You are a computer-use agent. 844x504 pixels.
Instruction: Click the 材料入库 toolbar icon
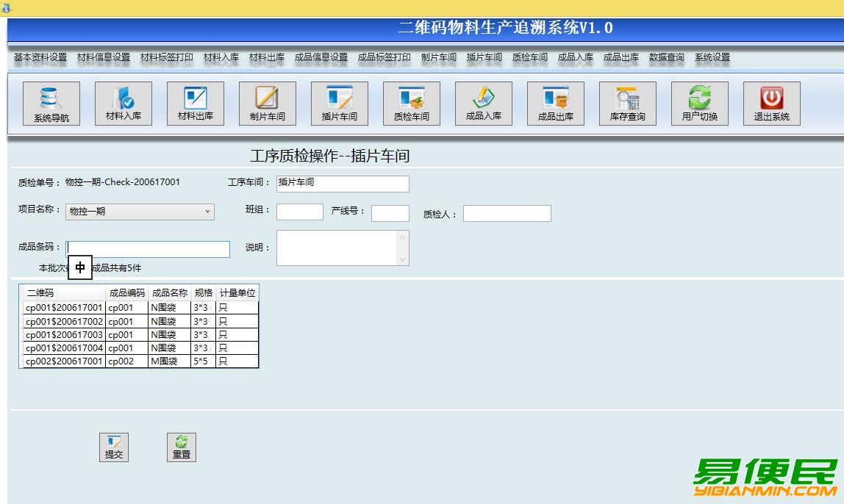(x=124, y=104)
